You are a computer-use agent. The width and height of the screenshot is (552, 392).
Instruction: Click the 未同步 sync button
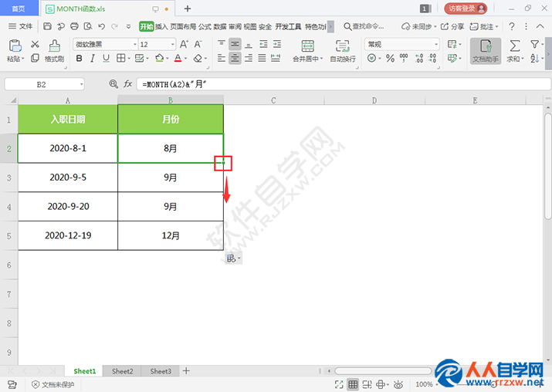point(419,26)
